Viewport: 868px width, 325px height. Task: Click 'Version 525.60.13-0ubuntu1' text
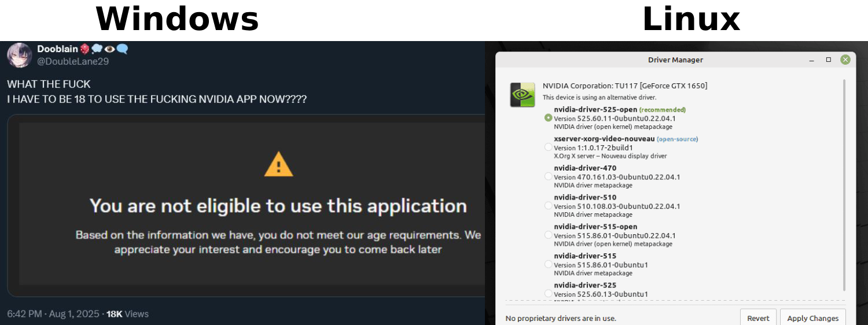click(x=601, y=294)
